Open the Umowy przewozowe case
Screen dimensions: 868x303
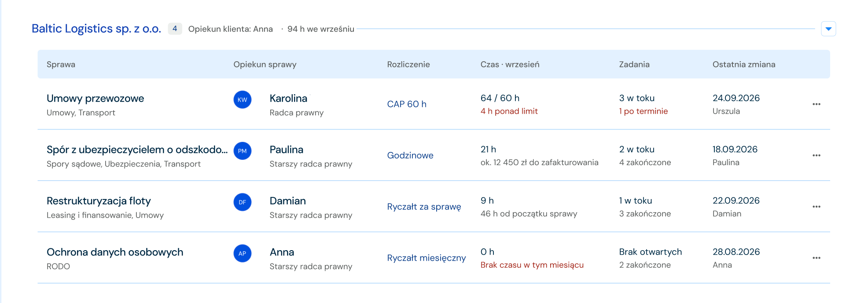coord(96,98)
